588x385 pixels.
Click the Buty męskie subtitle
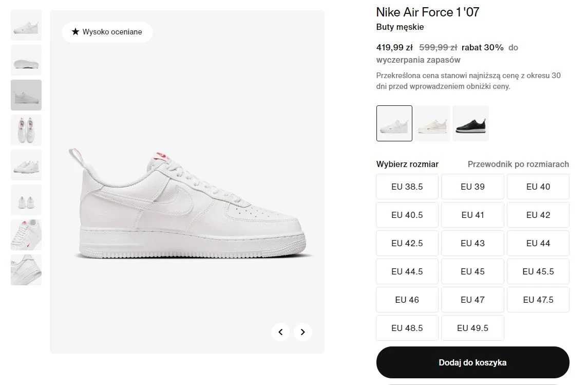[x=400, y=27]
